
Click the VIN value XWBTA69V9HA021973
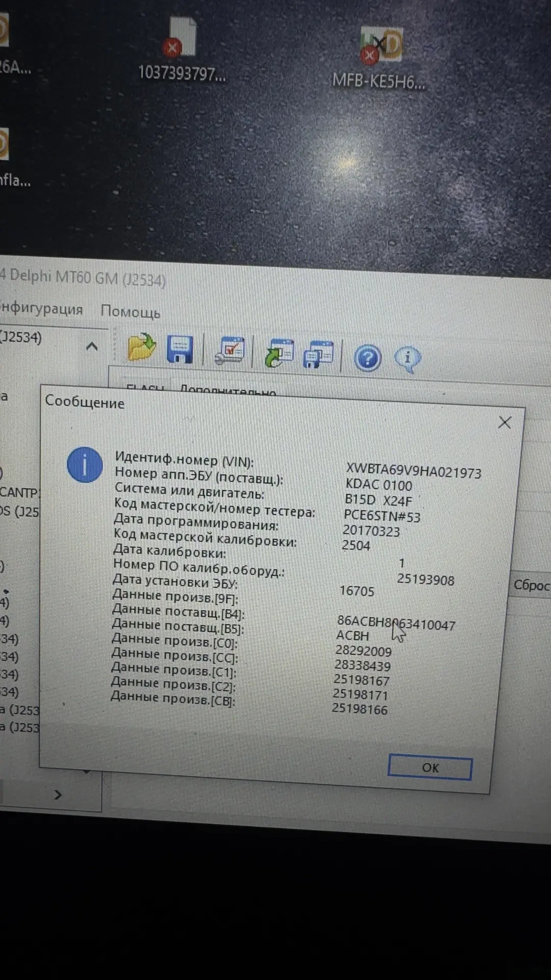tap(413, 471)
